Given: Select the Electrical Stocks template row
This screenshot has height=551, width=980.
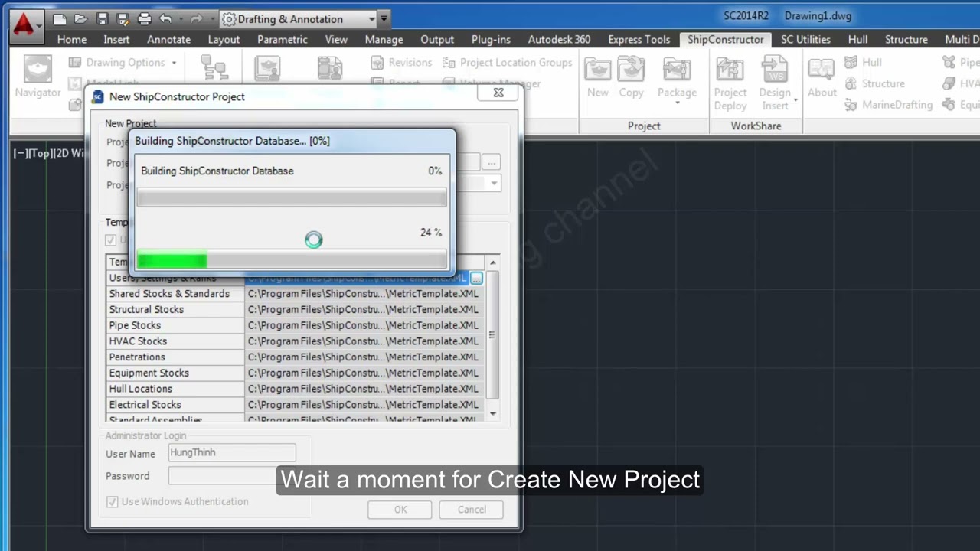Looking at the screenshot, I should [x=296, y=405].
